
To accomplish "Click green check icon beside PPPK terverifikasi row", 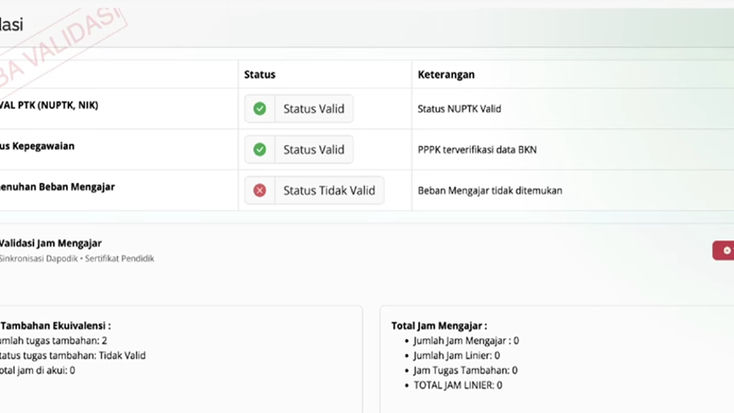I will tap(260, 149).
